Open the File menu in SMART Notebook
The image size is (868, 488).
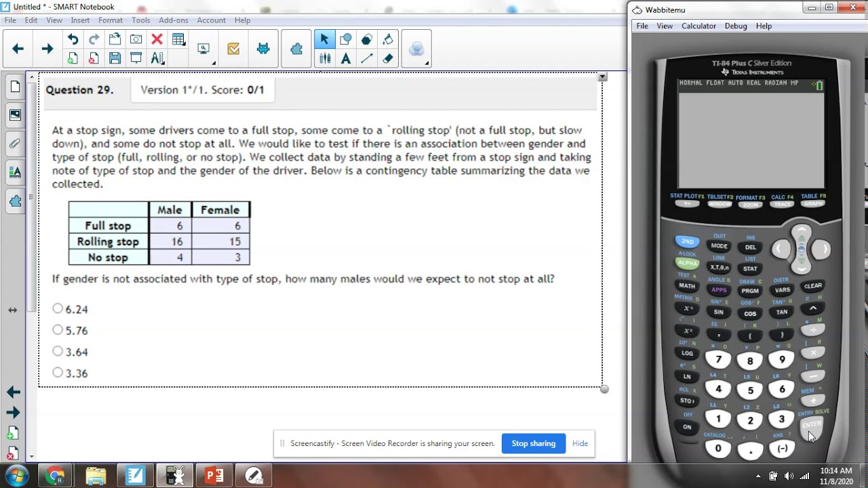pyautogui.click(x=10, y=20)
